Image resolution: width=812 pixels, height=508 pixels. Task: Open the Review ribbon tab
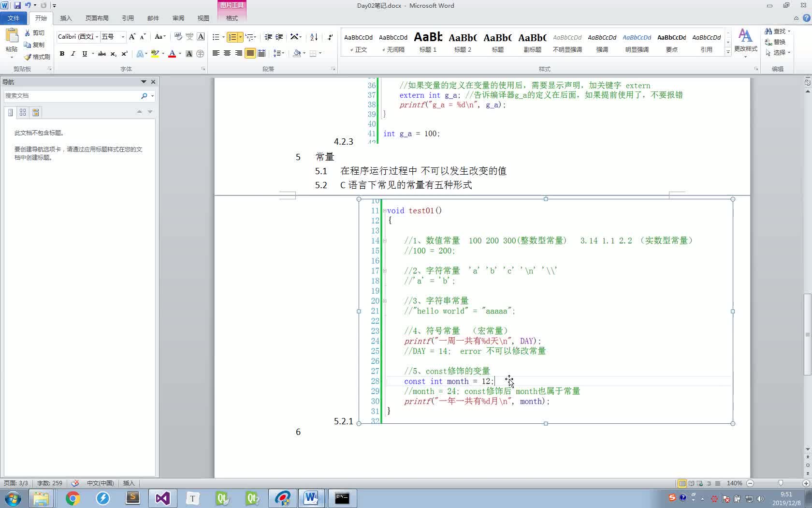pos(178,18)
